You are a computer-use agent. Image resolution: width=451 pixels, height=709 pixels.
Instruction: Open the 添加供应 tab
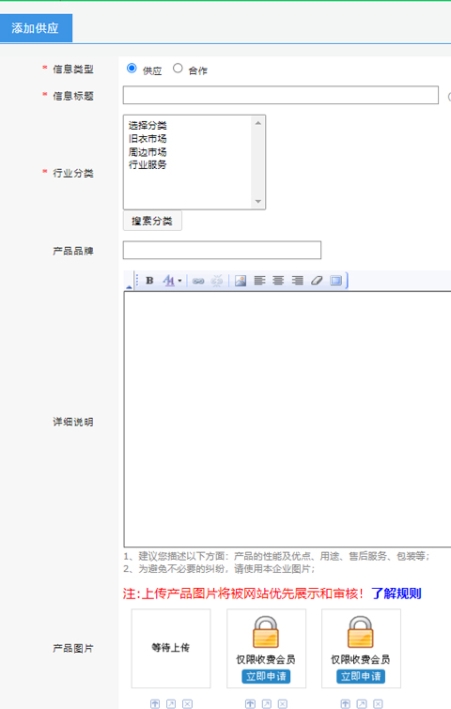click(36, 28)
